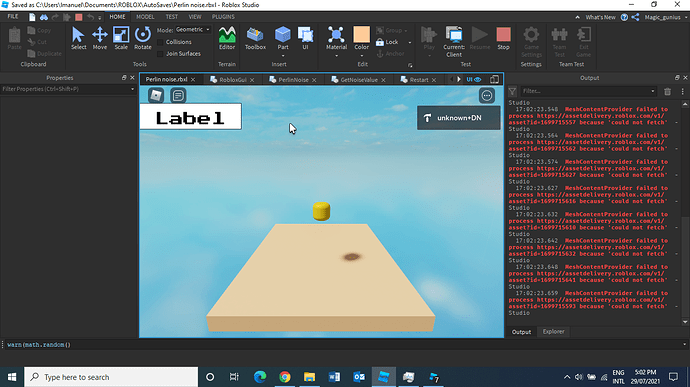Open the Roblox menu icon in viewport
Image resolution: width=690 pixels, height=387 pixels.
(156, 96)
